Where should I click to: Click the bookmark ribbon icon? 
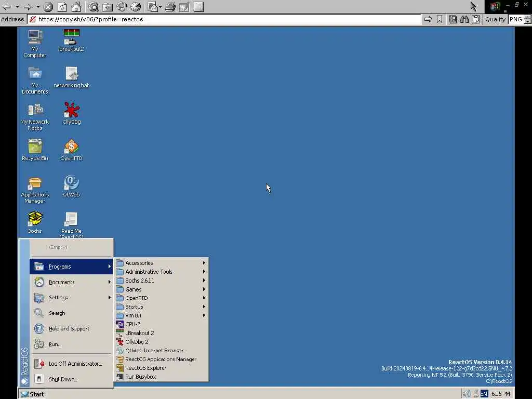click(x=440, y=19)
